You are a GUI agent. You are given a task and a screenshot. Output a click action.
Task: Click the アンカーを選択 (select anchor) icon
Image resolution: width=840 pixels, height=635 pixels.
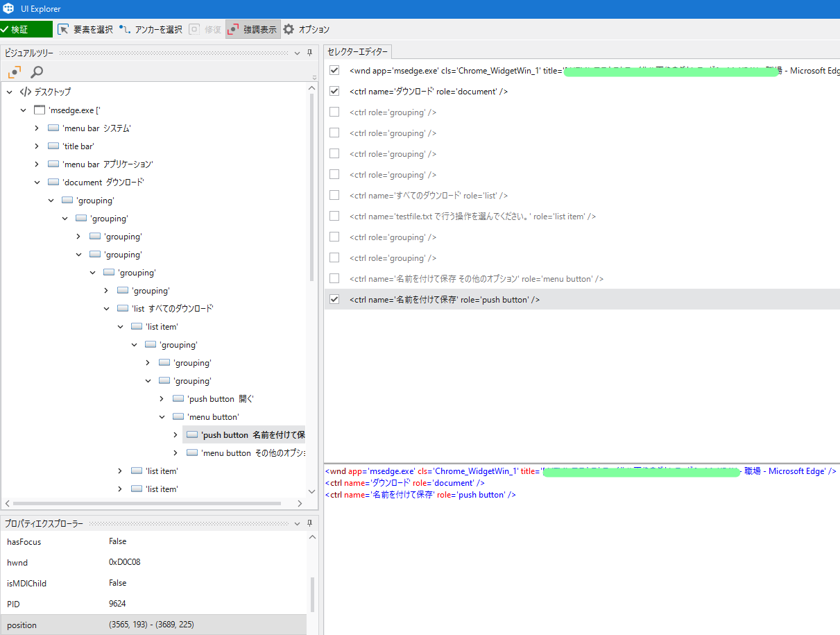(126, 29)
